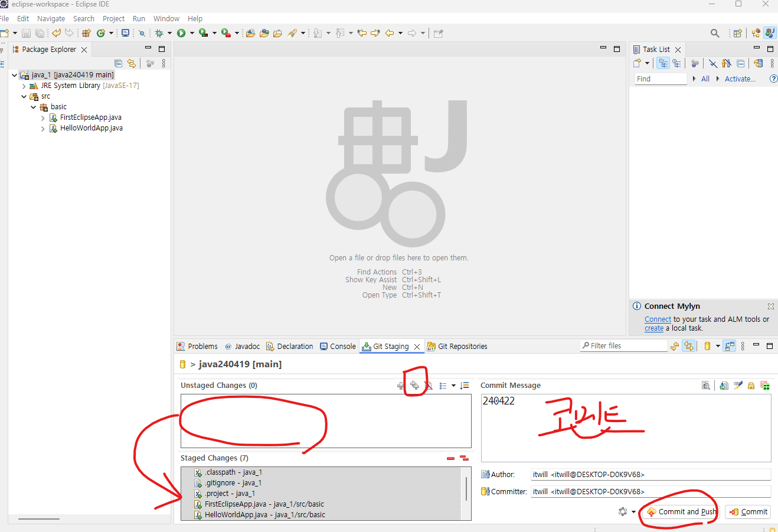Toggle Link with Editor and Selection in Git Staging
778x532 pixels.
coord(688,346)
